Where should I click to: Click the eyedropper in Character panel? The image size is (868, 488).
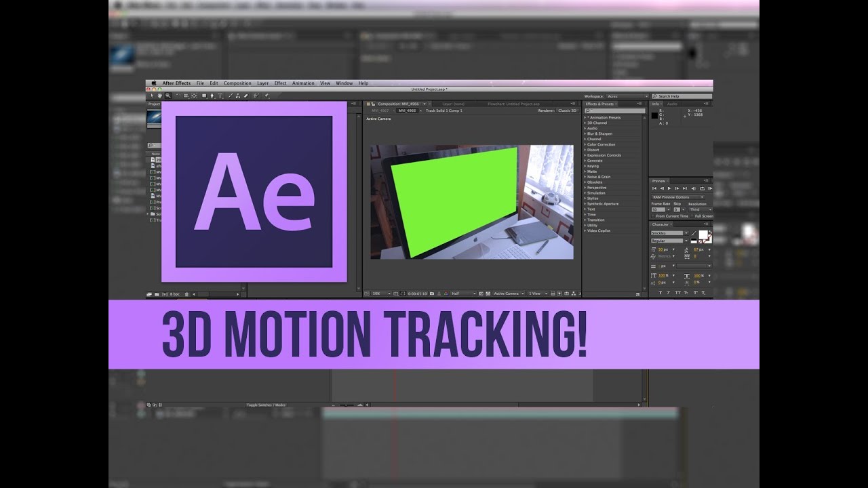[693, 233]
